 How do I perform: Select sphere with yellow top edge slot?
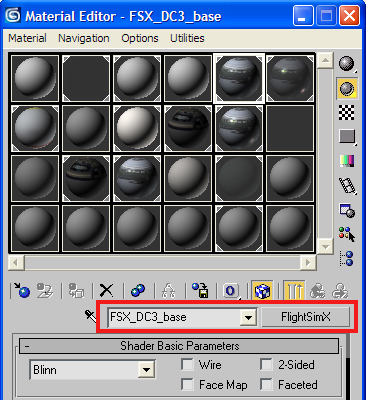(35, 128)
